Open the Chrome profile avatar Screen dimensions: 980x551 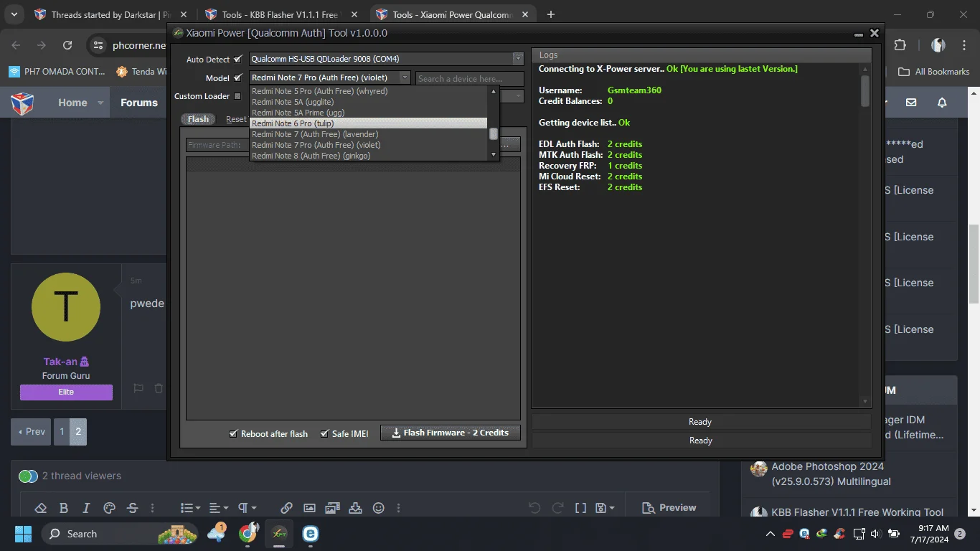click(938, 45)
